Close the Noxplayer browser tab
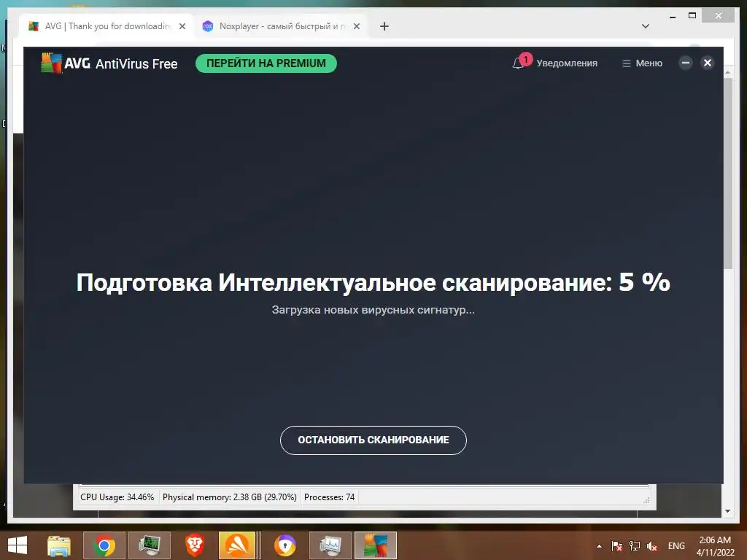 [x=356, y=26]
